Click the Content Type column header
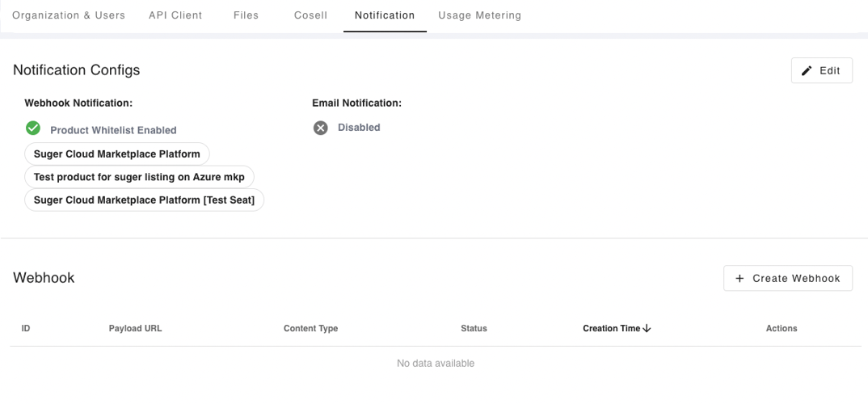Image resolution: width=868 pixels, height=404 pixels. (x=310, y=328)
